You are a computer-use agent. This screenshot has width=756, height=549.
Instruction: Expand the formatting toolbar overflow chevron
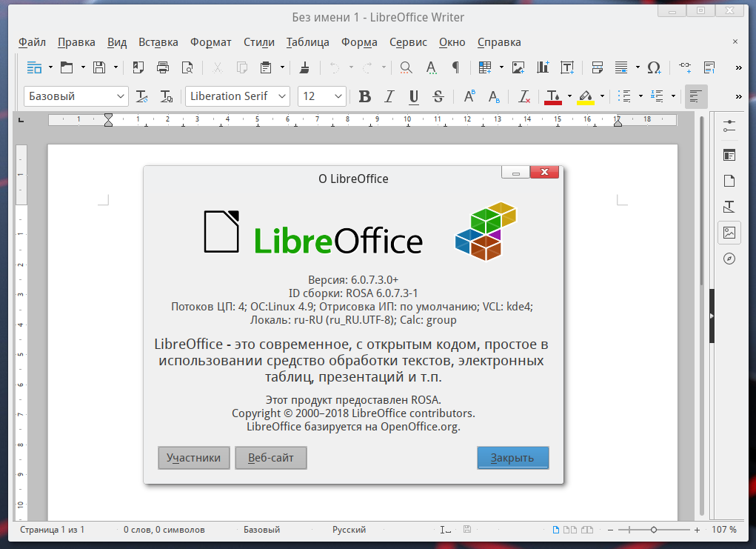point(738,97)
